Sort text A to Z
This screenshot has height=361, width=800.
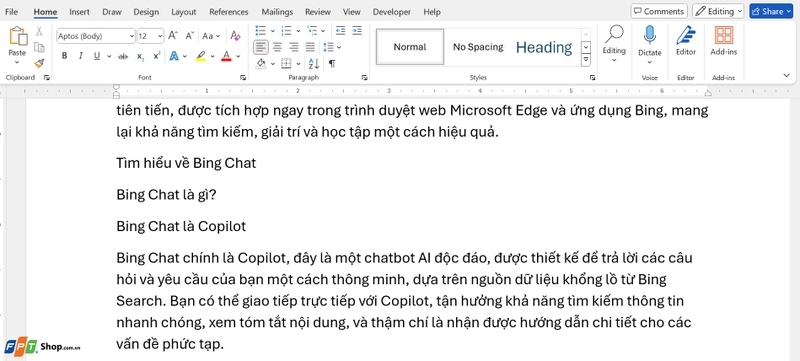pyautogui.click(x=313, y=64)
